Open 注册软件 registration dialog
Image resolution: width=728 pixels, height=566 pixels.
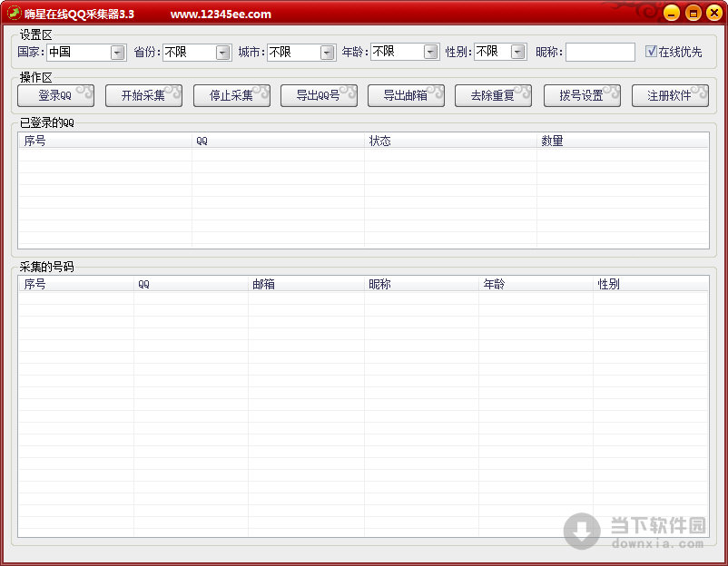coord(670,95)
